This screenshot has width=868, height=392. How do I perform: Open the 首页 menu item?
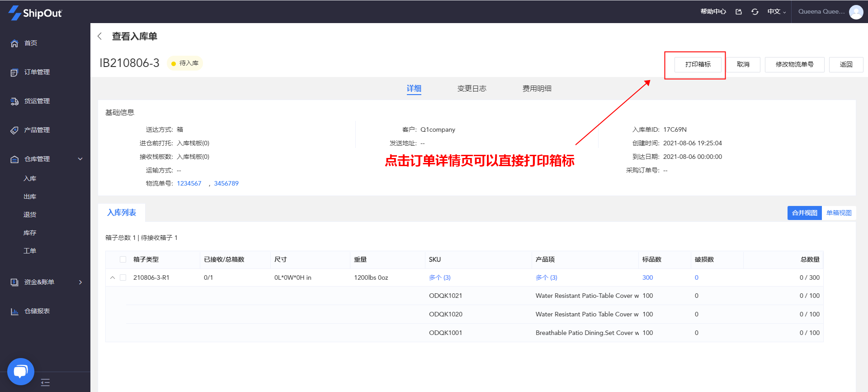(x=31, y=43)
